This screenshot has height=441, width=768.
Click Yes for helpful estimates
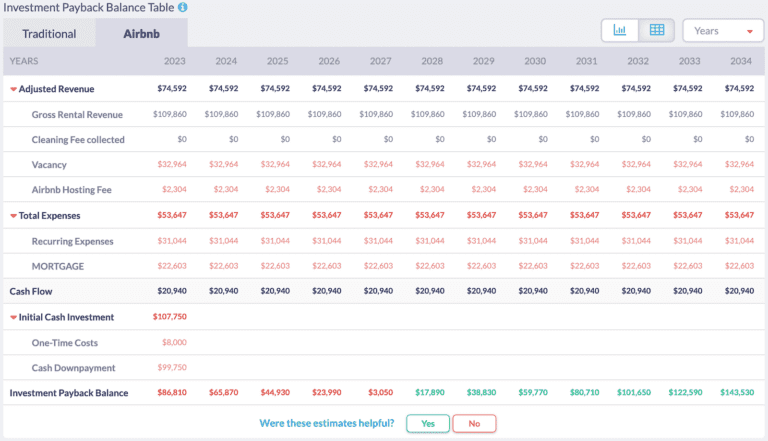427,423
